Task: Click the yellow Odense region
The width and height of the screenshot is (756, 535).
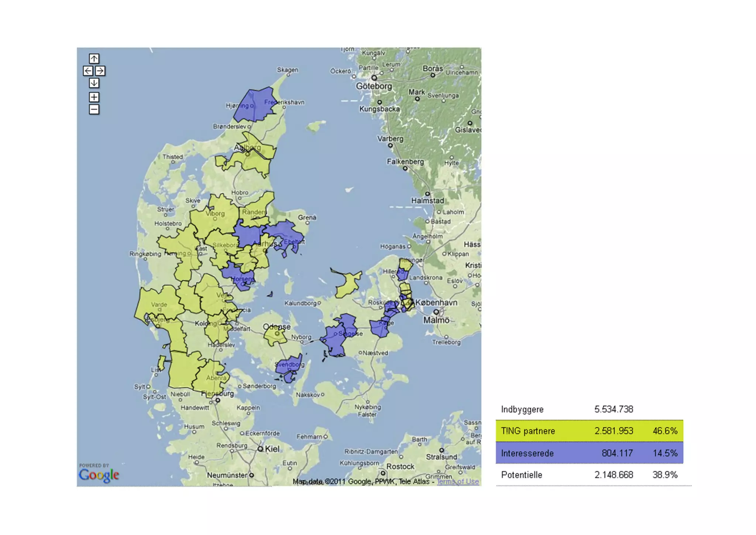Action: [x=276, y=335]
